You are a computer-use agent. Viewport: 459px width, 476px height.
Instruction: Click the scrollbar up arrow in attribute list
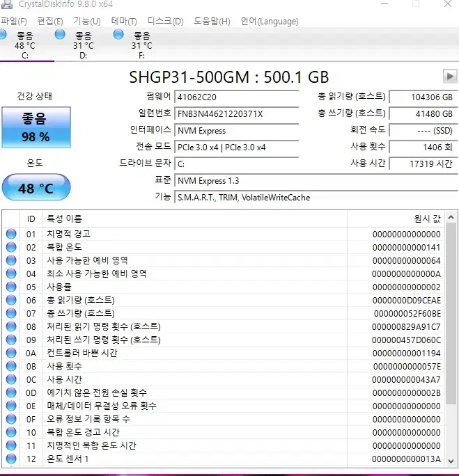click(451, 217)
